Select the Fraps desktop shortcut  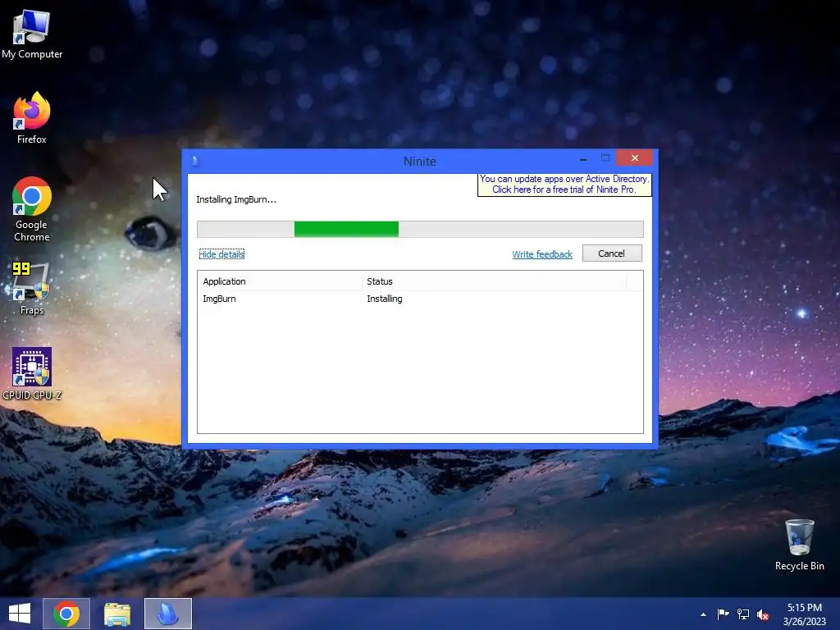click(32, 288)
